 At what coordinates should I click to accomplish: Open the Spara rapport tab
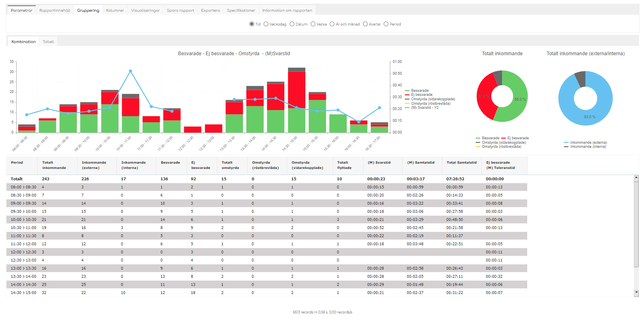[180, 10]
